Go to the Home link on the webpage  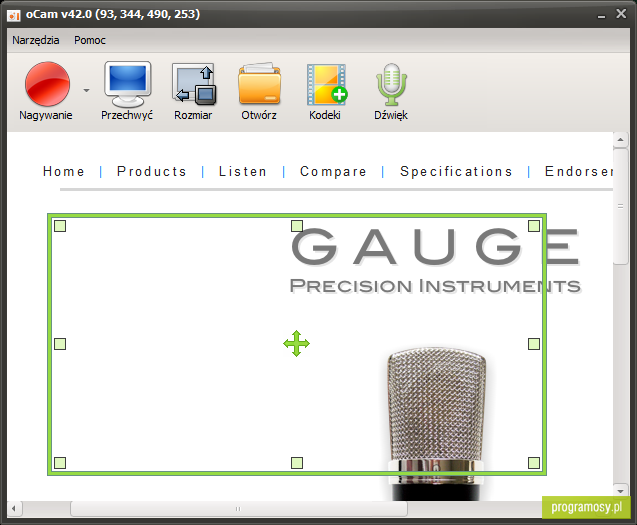tap(64, 171)
